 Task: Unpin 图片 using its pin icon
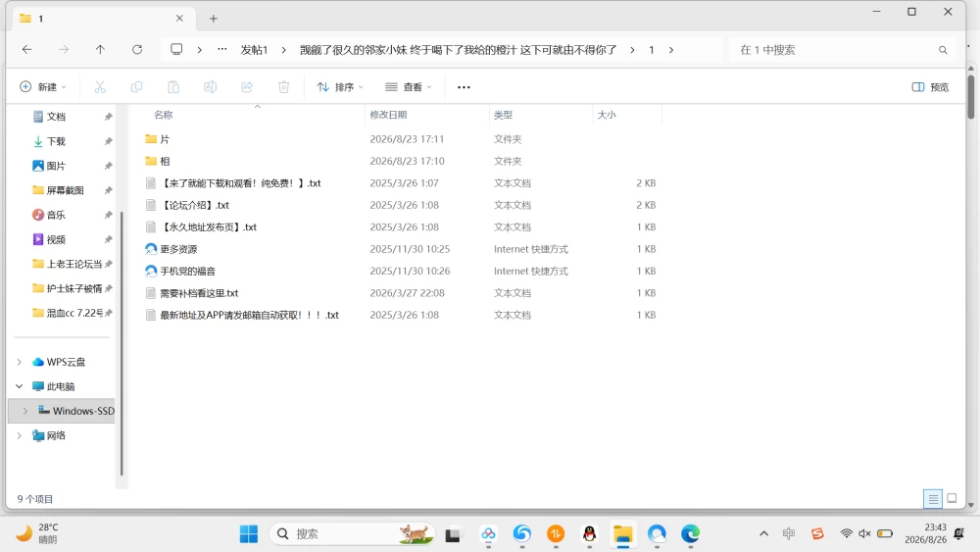(108, 166)
